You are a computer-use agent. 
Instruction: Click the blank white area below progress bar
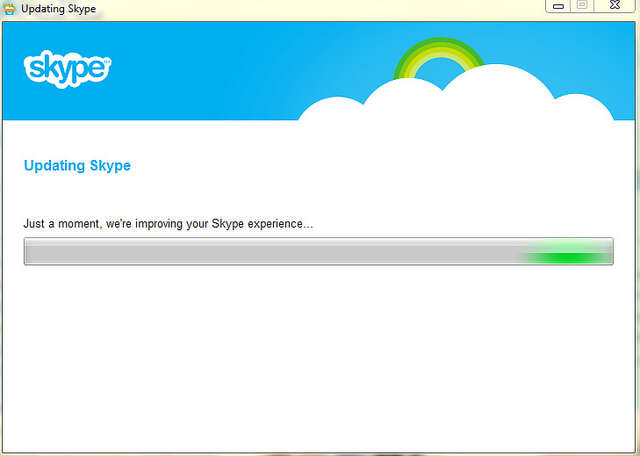pyautogui.click(x=320, y=360)
